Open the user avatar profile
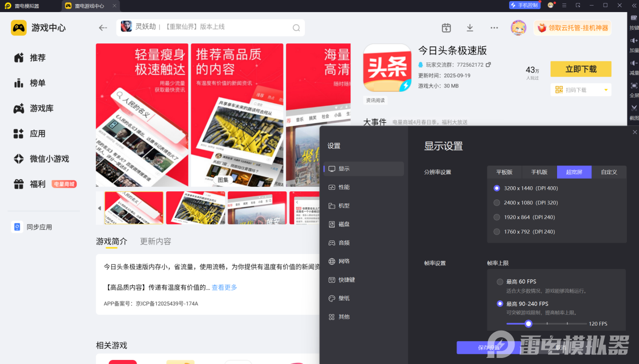This screenshot has height=364, width=639. [518, 28]
